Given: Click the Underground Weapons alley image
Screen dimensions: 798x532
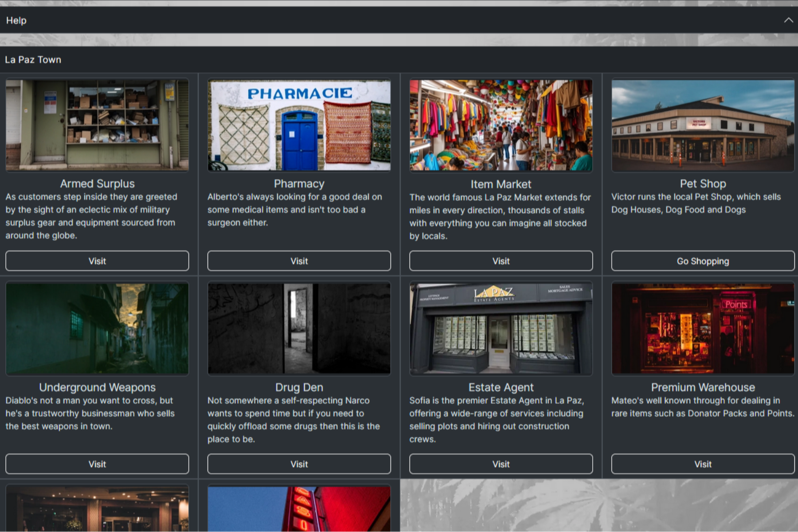Looking at the screenshot, I should [x=97, y=329].
